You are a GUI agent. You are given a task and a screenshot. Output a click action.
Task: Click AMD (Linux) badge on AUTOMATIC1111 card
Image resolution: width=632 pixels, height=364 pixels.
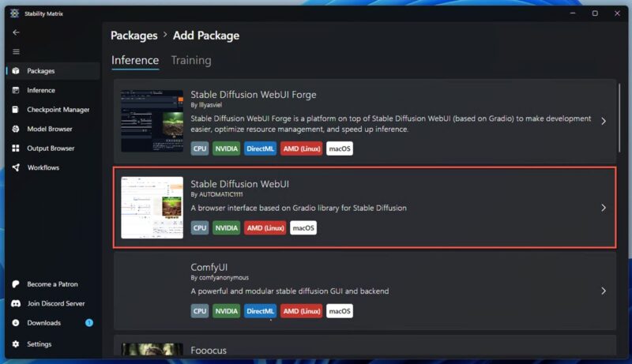[x=265, y=228]
